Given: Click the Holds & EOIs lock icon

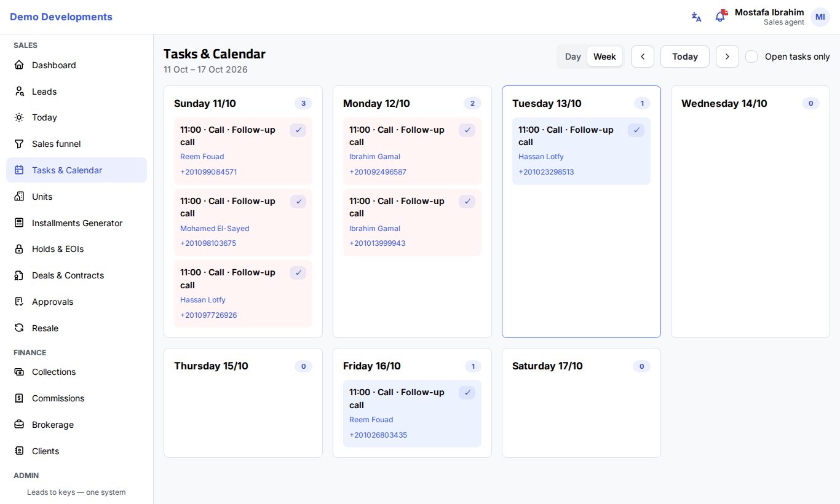Looking at the screenshot, I should click(19, 249).
